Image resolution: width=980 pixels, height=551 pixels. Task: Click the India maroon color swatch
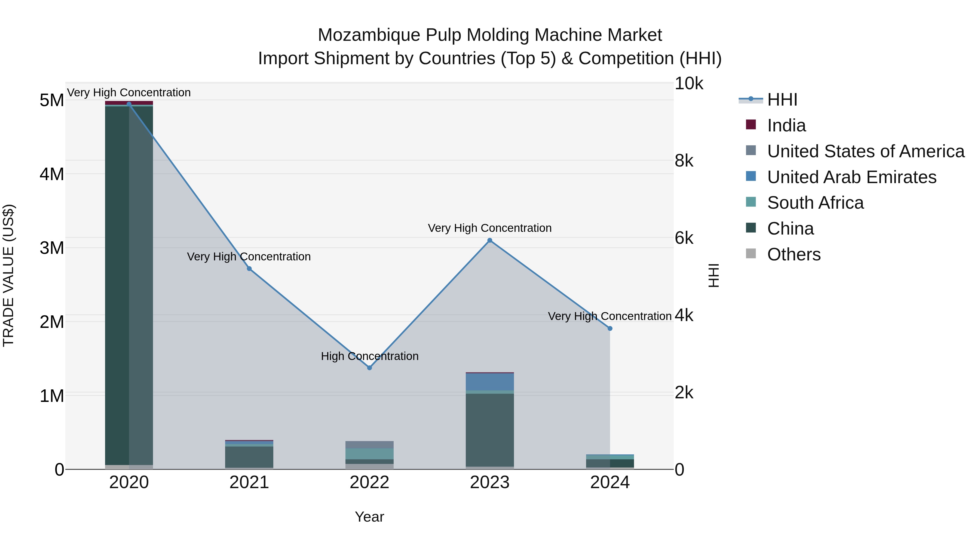(x=751, y=124)
